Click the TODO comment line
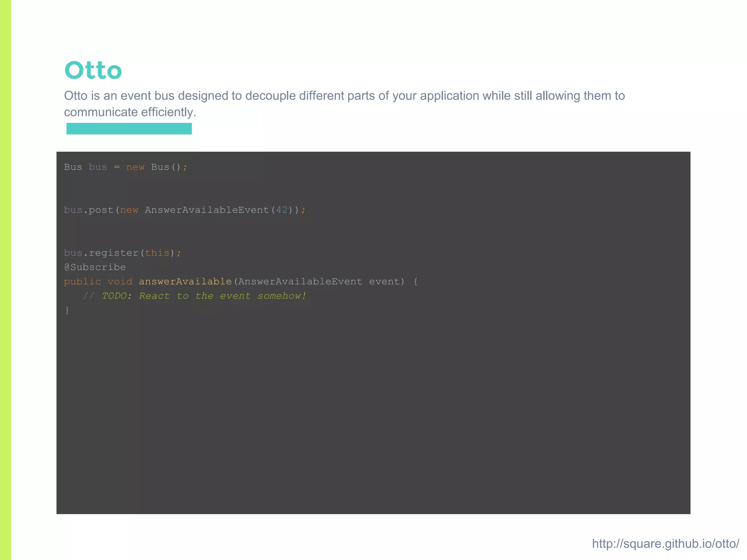The height and width of the screenshot is (560, 747). (x=195, y=296)
